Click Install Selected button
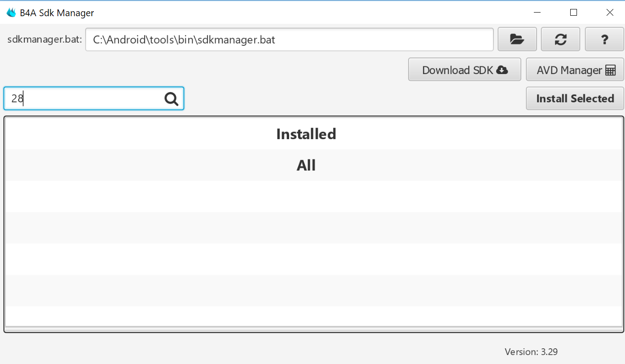This screenshot has height=364, width=625. (x=575, y=98)
